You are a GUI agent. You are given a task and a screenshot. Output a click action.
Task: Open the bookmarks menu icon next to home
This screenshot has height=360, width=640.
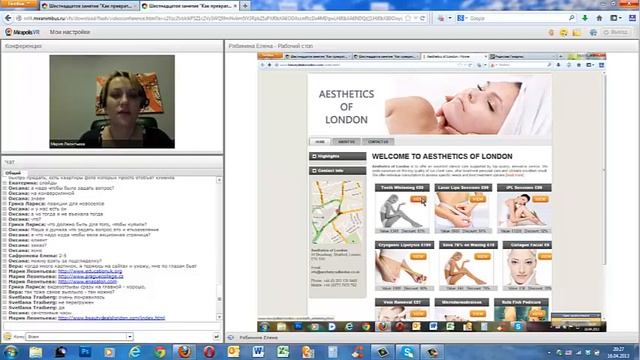point(615,18)
